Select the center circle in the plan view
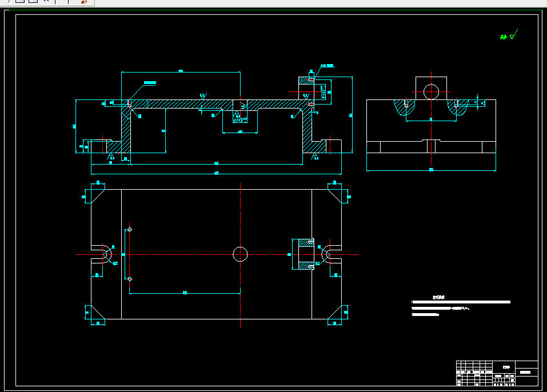This screenshot has width=547, height=392. pyautogui.click(x=241, y=254)
